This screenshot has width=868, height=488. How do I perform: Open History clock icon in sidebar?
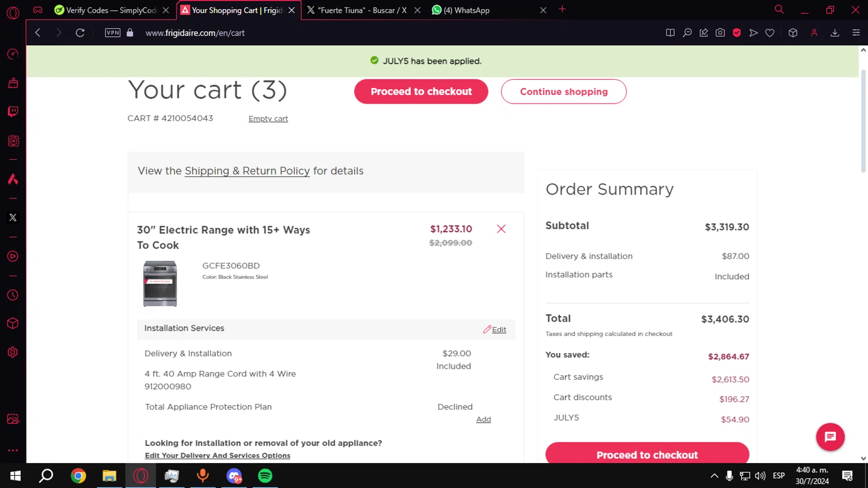(13, 295)
